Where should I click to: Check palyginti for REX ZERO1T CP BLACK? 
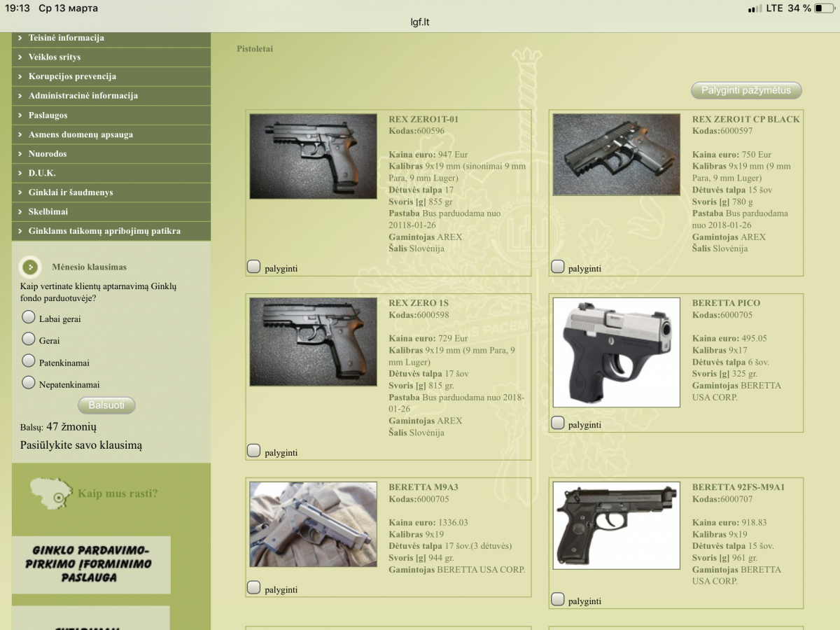558,266
